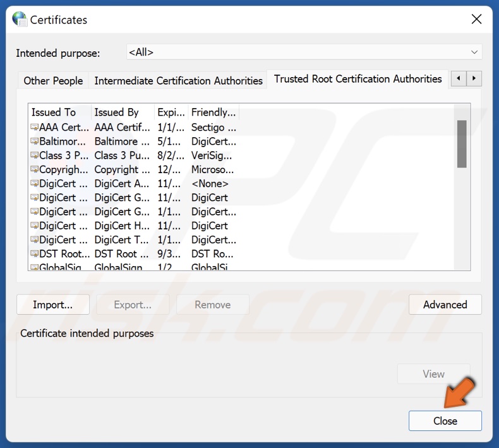The width and height of the screenshot is (499, 448).
Task: Click the VeriSig... friendly name cell
Action: point(212,155)
